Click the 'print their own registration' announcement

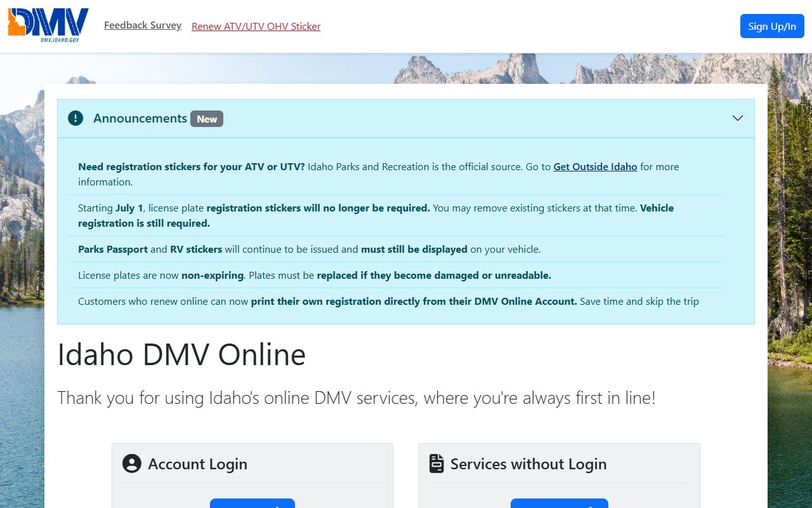[x=396, y=301]
